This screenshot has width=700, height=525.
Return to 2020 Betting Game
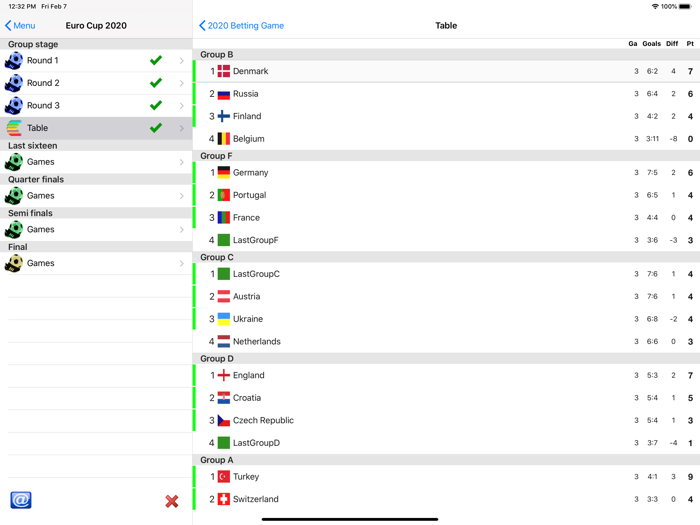pos(242,25)
